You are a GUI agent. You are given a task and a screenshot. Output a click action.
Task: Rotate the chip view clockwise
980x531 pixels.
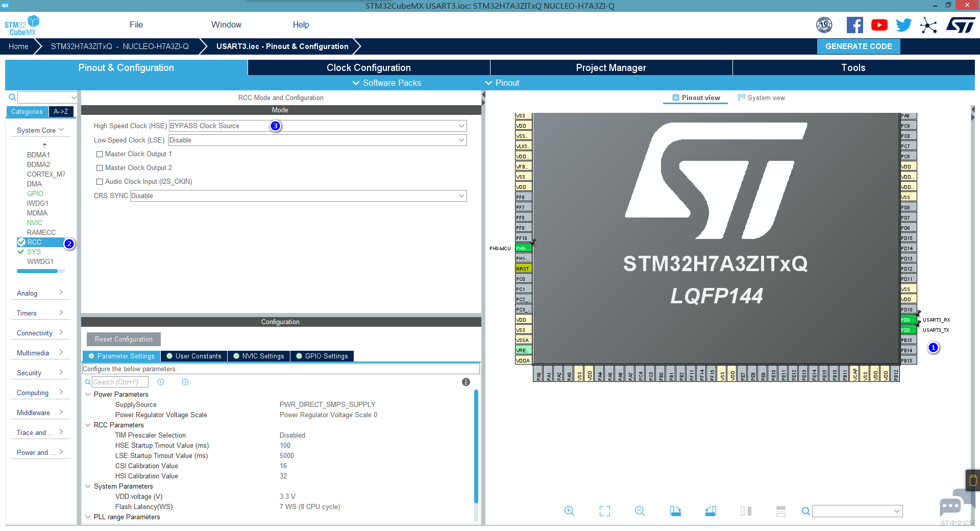tap(675, 511)
